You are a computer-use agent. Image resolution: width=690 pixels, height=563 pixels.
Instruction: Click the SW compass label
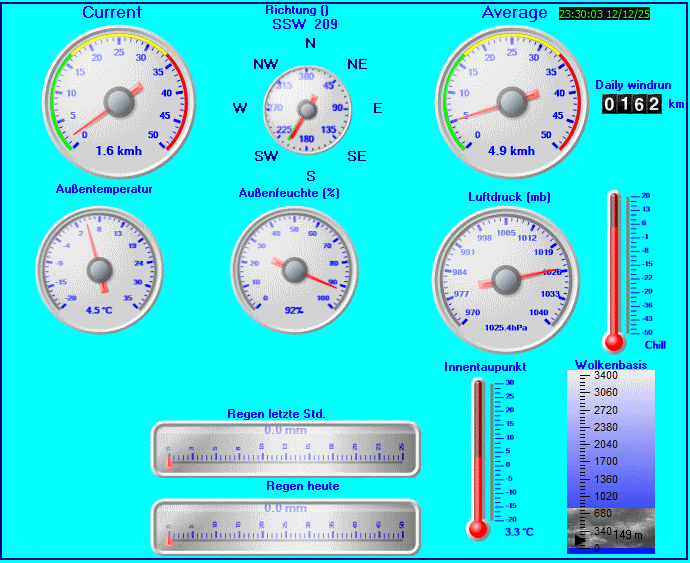coord(266,157)
